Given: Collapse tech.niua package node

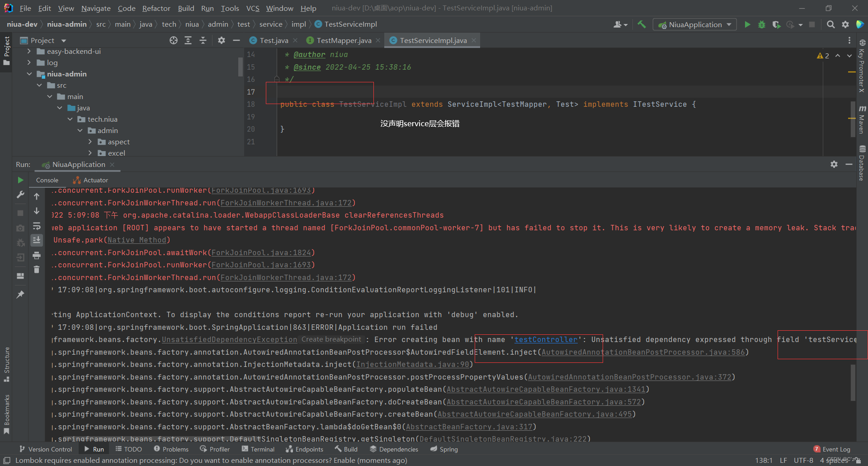Looking at the screenshot, I should [x=70, y=119].
